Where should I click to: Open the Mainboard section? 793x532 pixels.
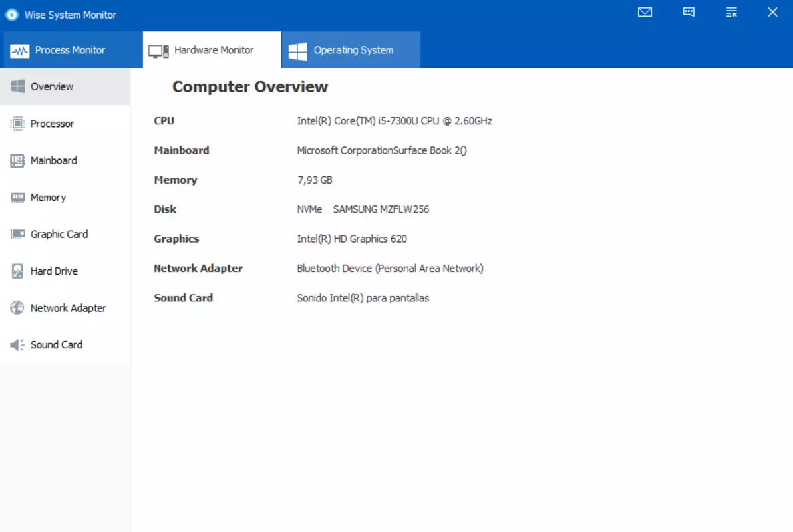click(x=65, y=160)
